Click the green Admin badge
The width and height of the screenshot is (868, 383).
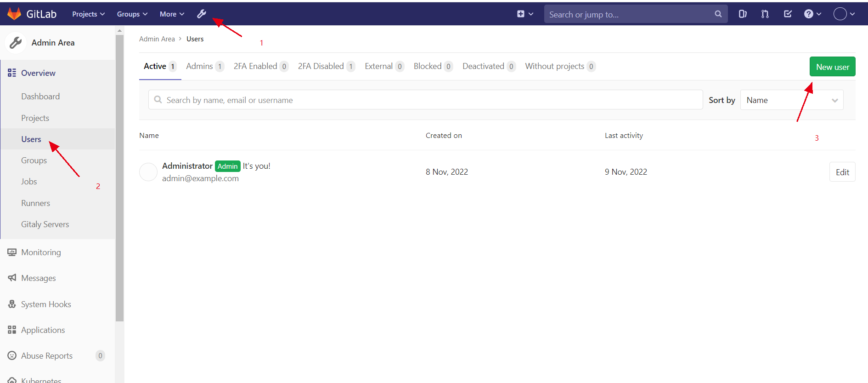(x=228, y=166)
